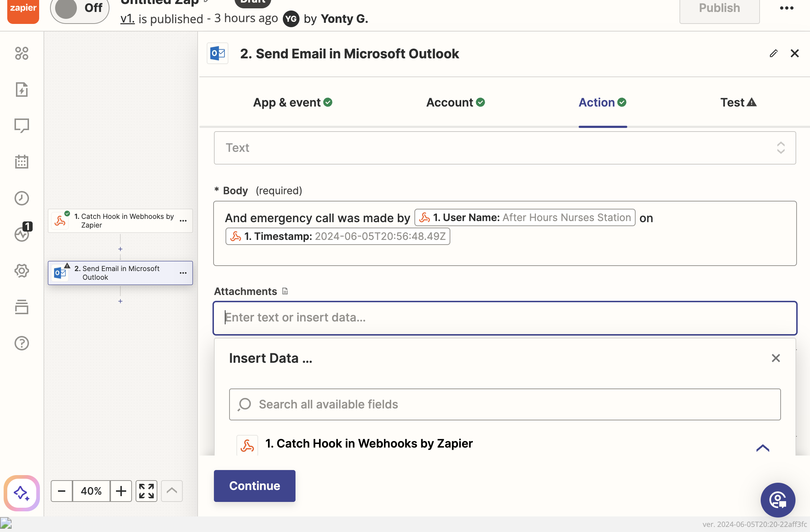Open the versions stack sidebar icon
810x532 pixels.
22,307
